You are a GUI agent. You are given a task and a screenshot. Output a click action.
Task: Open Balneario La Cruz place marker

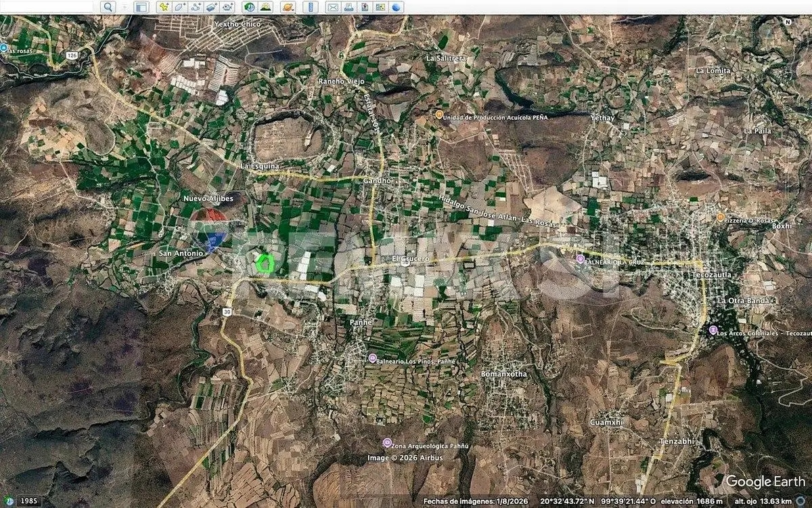coord(580,259)
